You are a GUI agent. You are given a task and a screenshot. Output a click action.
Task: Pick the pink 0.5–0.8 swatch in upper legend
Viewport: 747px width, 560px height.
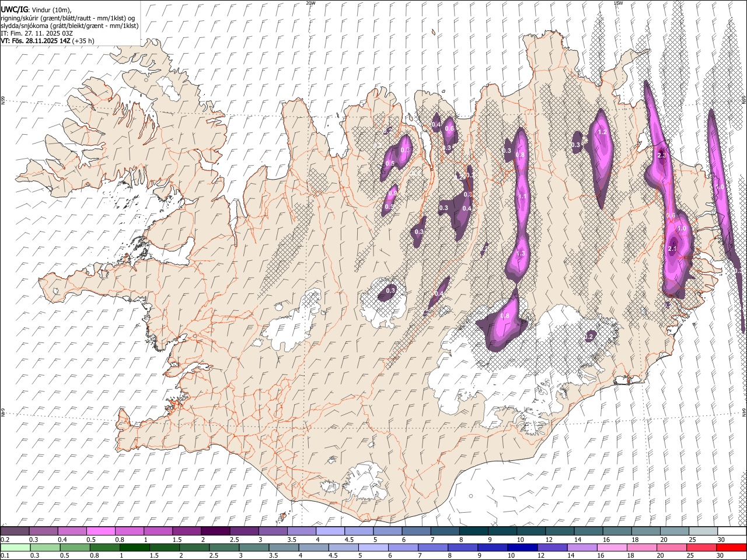coord(101,531)
